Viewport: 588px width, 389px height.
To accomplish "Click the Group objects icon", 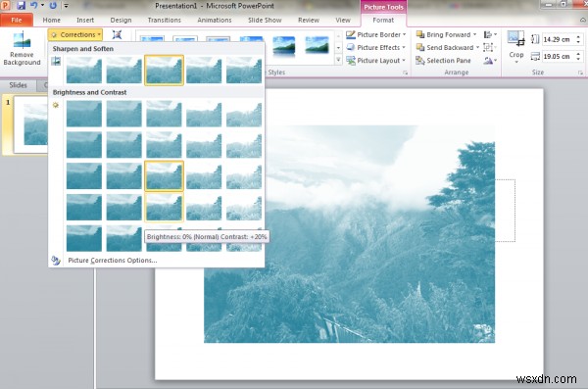I will tap(489, 48).
